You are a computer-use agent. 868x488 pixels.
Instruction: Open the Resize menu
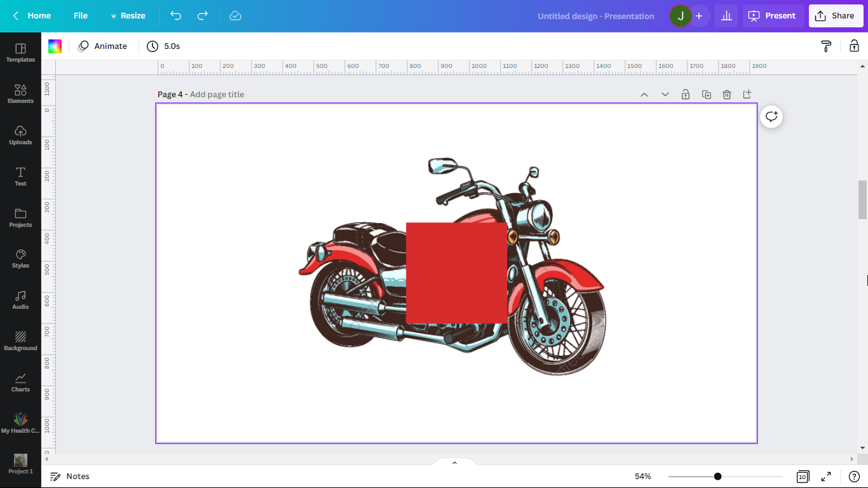(x=128, y=15)
